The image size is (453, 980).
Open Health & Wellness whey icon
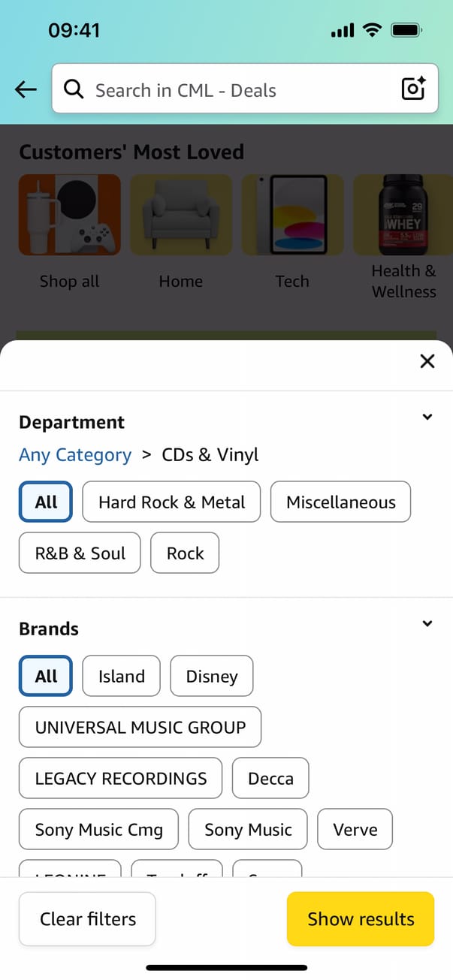[x=403, y=215]
